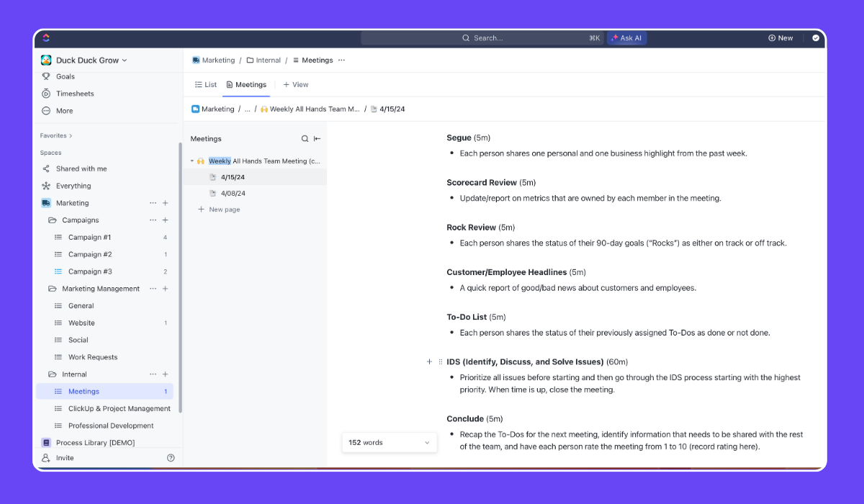Click the drag handle next to IDS heading
864x504 pixels.
point(439,361)
